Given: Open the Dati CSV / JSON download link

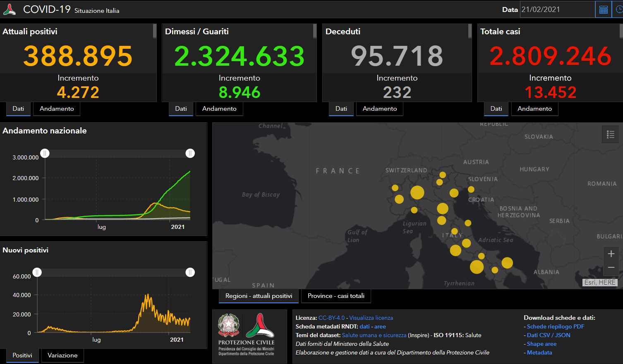Looking at the screenshot, I should coord(549,335).
